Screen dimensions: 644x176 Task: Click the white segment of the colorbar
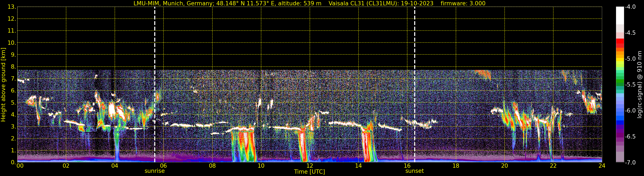(x=620, y=16)
